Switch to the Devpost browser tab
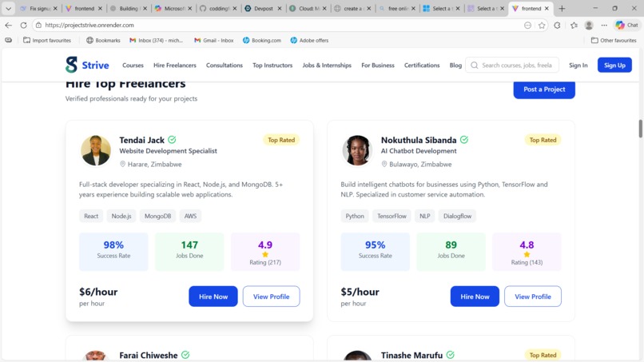 pos(263,8)
